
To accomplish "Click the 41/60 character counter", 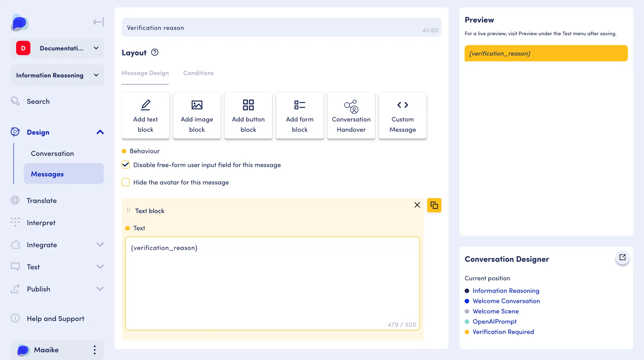I will click(430, 30).
